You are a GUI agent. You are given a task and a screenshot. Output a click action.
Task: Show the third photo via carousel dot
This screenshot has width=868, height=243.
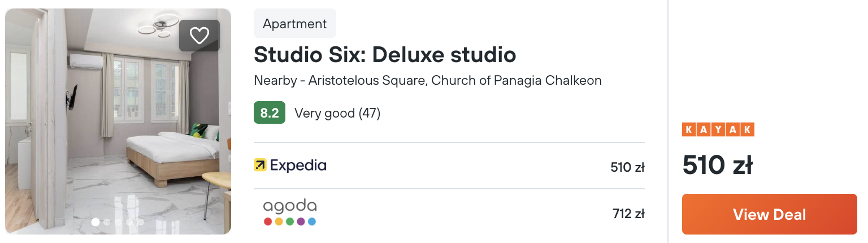118,222
